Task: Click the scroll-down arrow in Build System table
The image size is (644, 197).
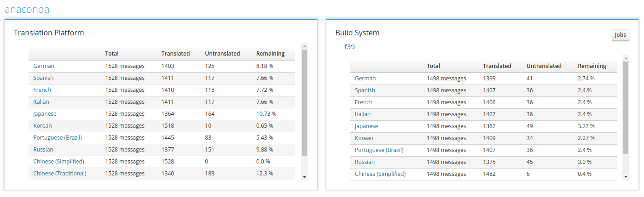Action: coord(626,177)
